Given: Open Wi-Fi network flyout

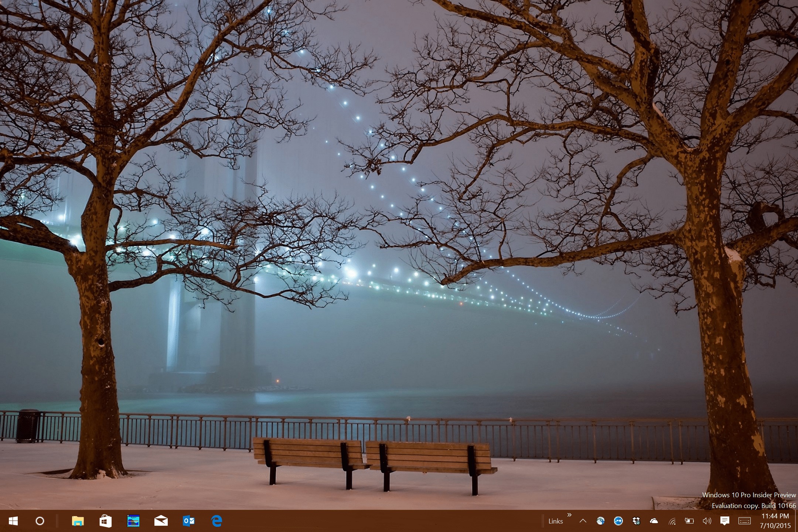Looking at the screenshot, I should pyautogui.click(x=672, y=521).
